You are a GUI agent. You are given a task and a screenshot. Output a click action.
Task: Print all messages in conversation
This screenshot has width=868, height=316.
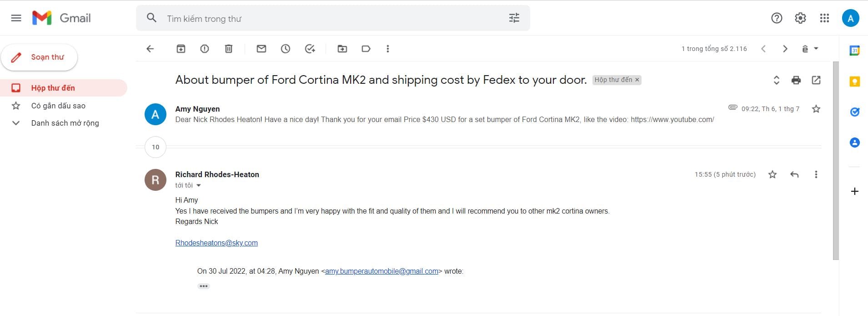pyautogui.click(x=796, y=80)
